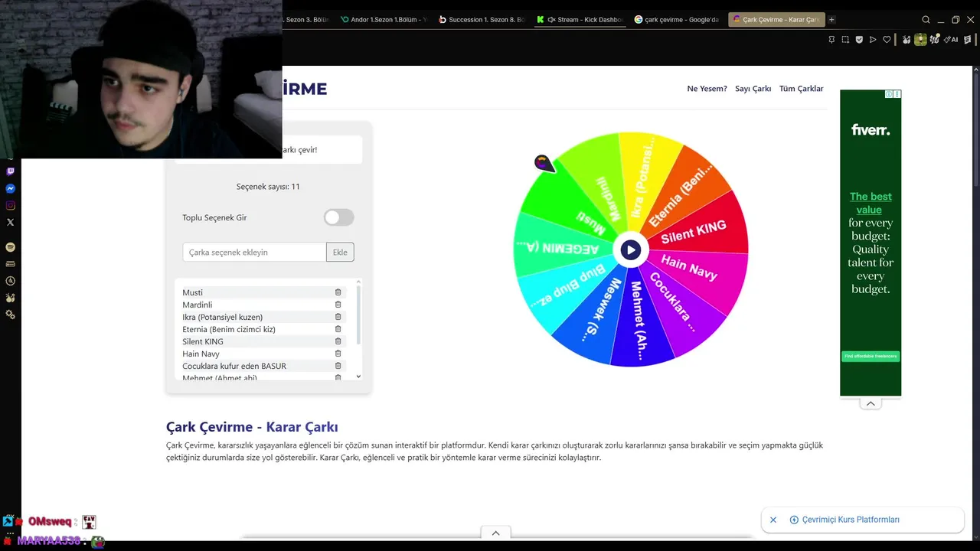
Task: Open the Stream - Kick Dashboard tab
Action: tap(580, 19)
